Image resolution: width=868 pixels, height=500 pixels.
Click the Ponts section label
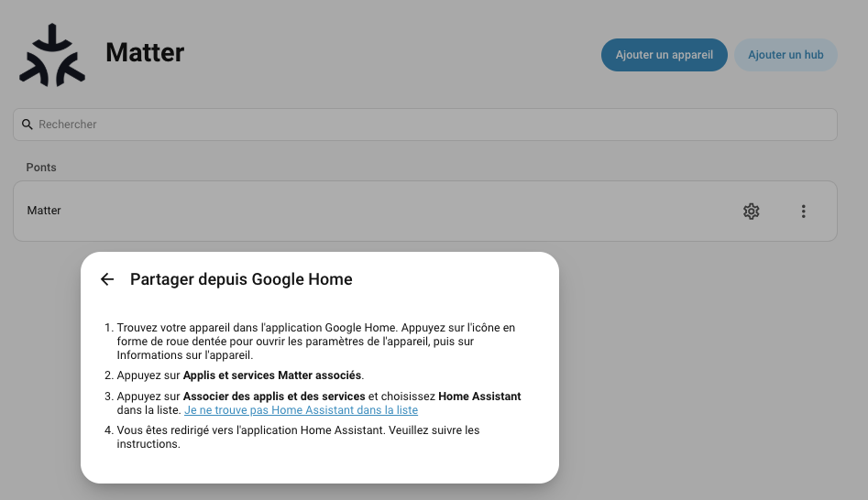[41, 167]
